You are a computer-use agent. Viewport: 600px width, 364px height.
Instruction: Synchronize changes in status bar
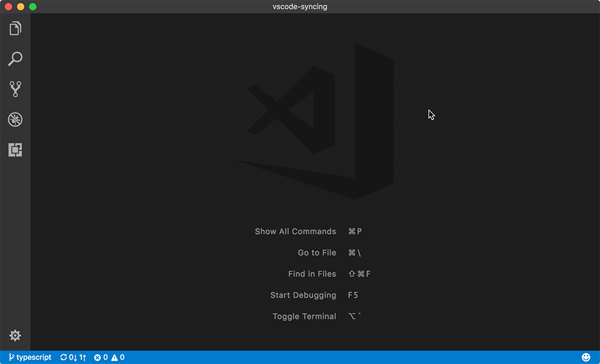tap(73, 357)
